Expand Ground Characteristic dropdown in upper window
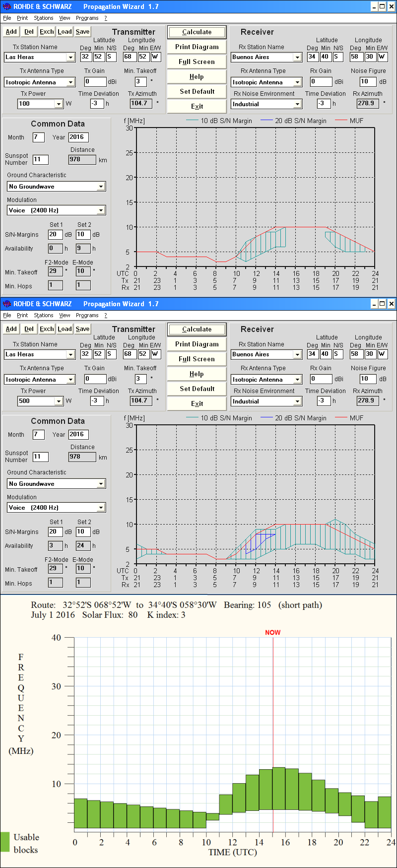Image resolution: width=397 pixels, height=868 pixels. coord(101,187)
